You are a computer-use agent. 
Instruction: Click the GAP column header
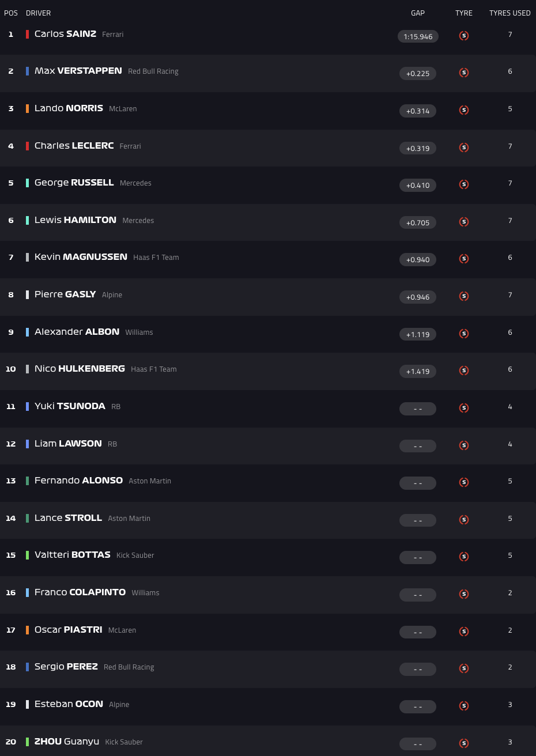(x=418, y=13)
